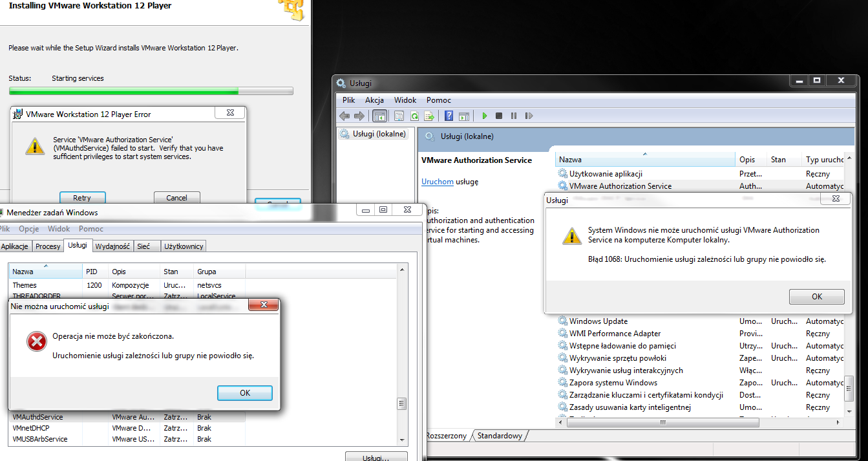Open Properties icon in Usługi toolbar
Screen dimensions: 868x461
pos(399,116)
